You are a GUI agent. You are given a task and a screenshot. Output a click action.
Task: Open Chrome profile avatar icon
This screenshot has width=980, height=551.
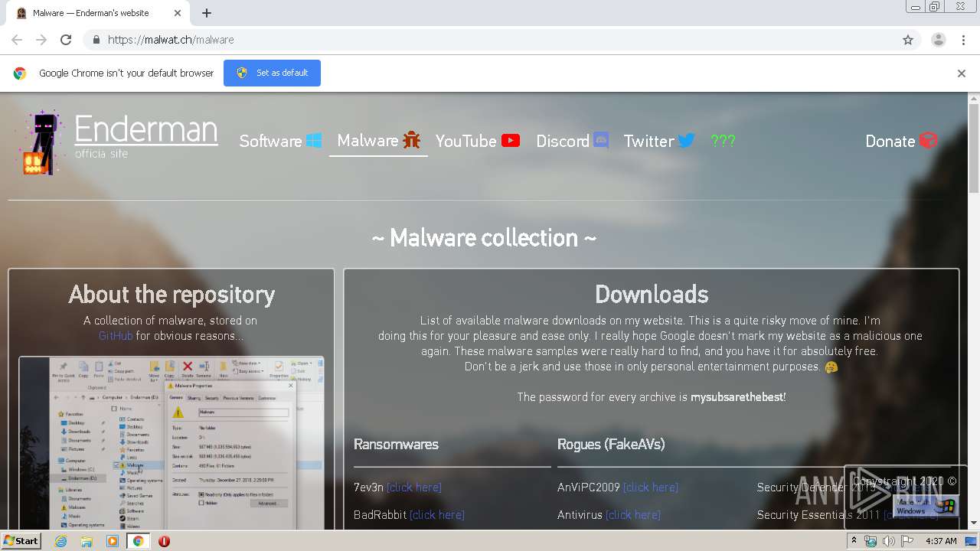pyautogui.click(x=938, y=40)
